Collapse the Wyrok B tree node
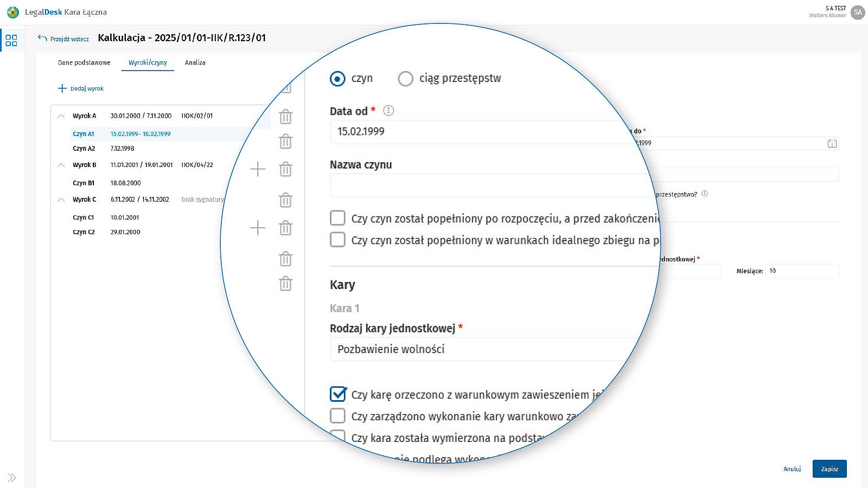868x488 pixels. 61,165
